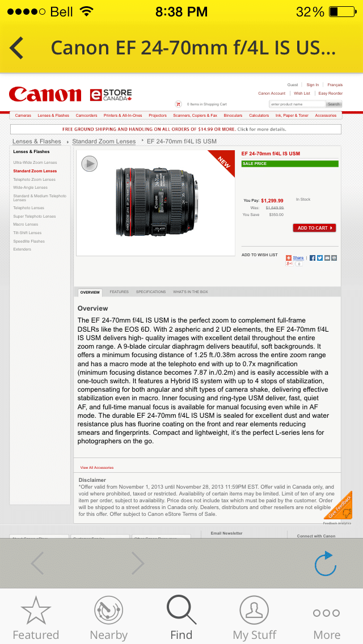Select Telephoto Zoom Lenses in sidebar
The width and height of the screenshot is (363, 644).
click(34, 180)
